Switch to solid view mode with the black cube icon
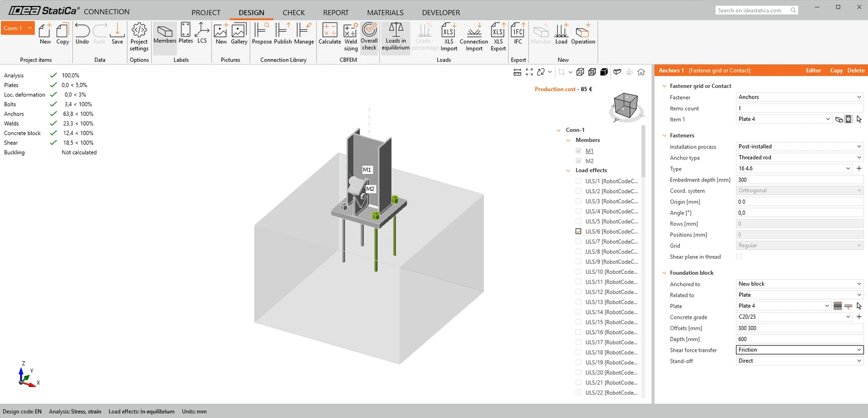Screen dimensions: 868x418 604,72
